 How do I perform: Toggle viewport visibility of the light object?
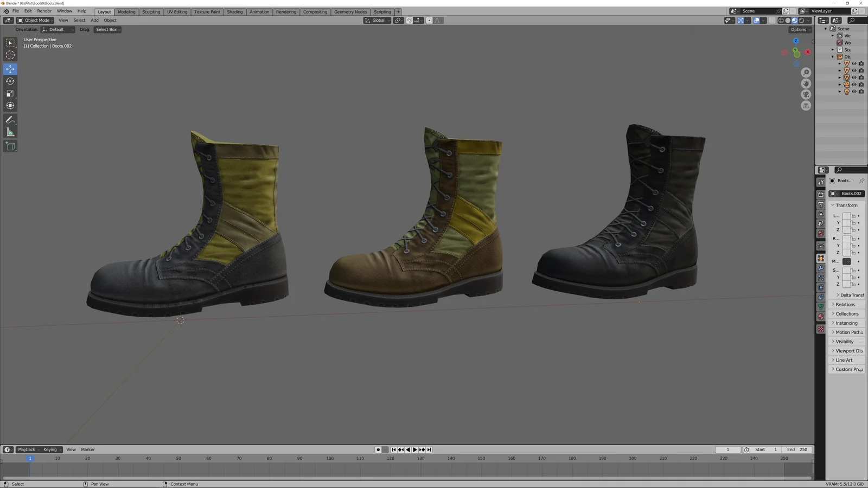[854, 92]
